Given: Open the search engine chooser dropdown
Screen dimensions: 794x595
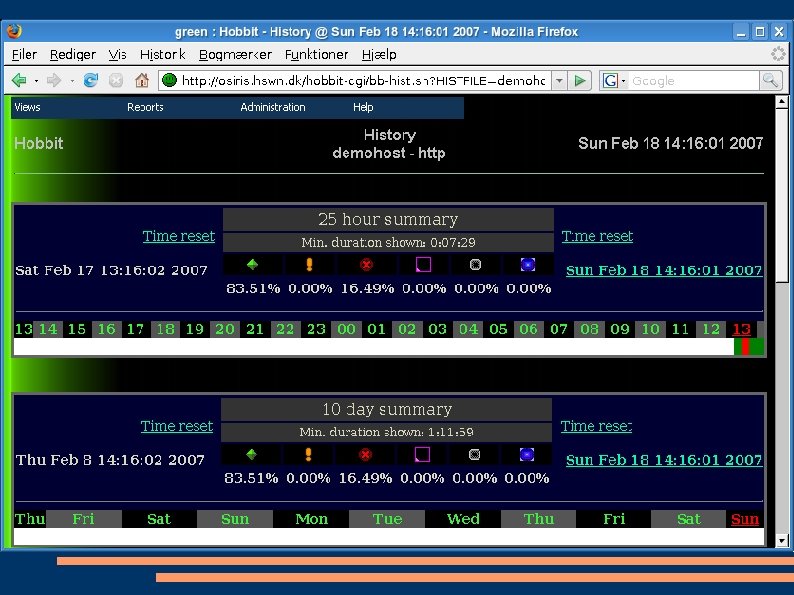Looking at the screenshot, I should [623, 81].
